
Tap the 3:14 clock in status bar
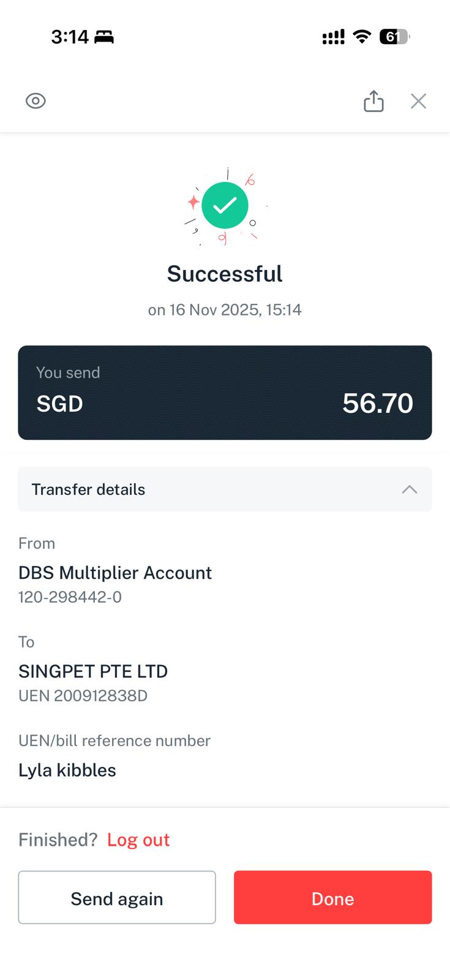(70, 37)
